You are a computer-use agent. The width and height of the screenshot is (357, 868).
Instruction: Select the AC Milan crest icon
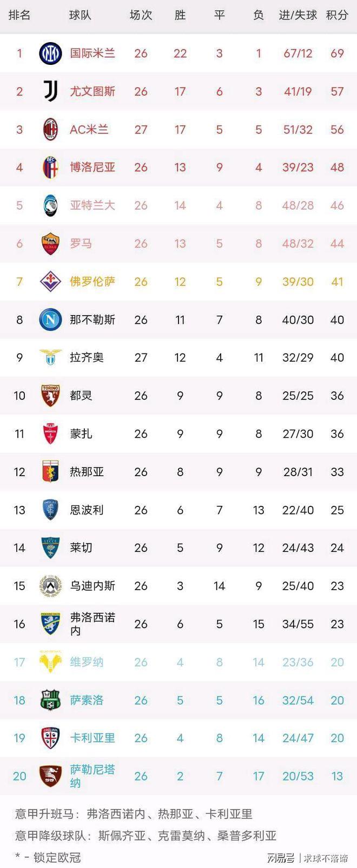[50, 129]
